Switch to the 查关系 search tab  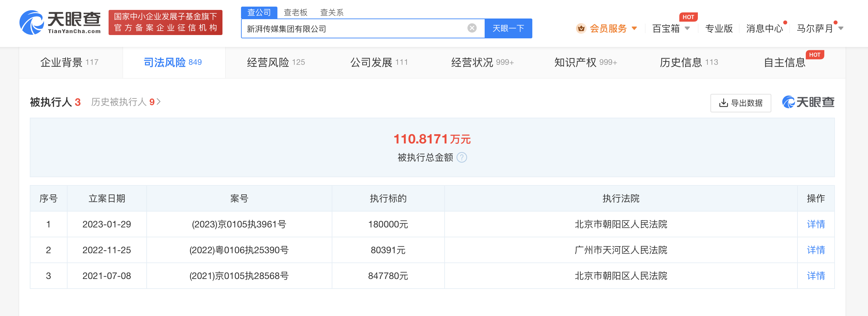(x=331, y=13)
